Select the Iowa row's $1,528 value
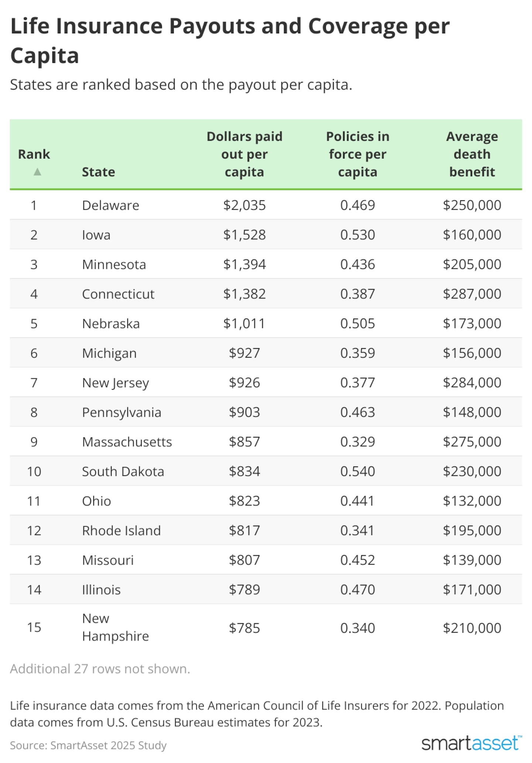 click(x=244, y=235)
